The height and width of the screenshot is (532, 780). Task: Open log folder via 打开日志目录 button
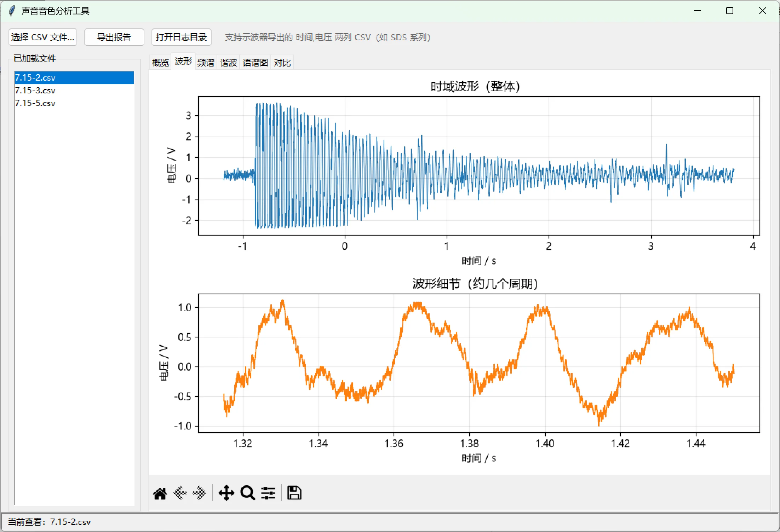[x=181, y=37]
